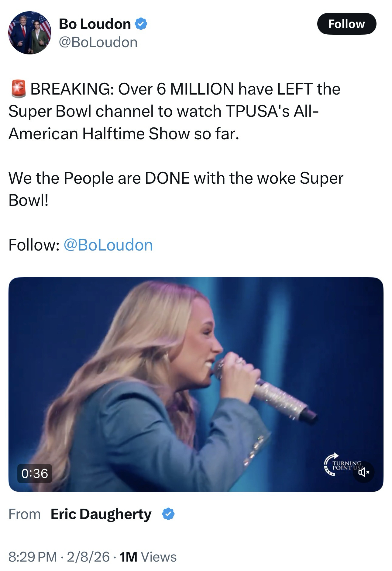Click the 0:36 video duration badge
Image resolution: width=392 pixels, height=571 pixels.
(x=35, y=473)
